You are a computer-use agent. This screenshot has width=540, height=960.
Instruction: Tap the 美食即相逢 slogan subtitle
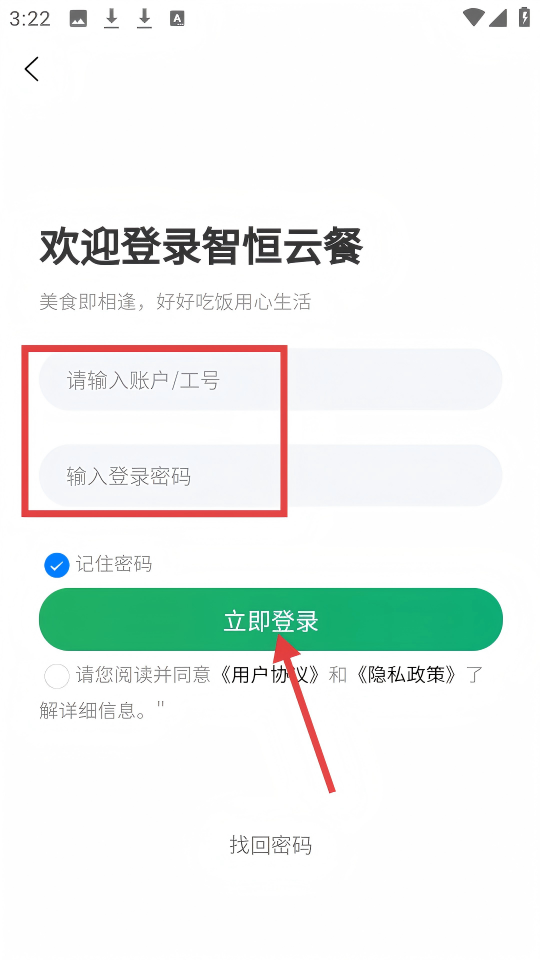(175, 301)
